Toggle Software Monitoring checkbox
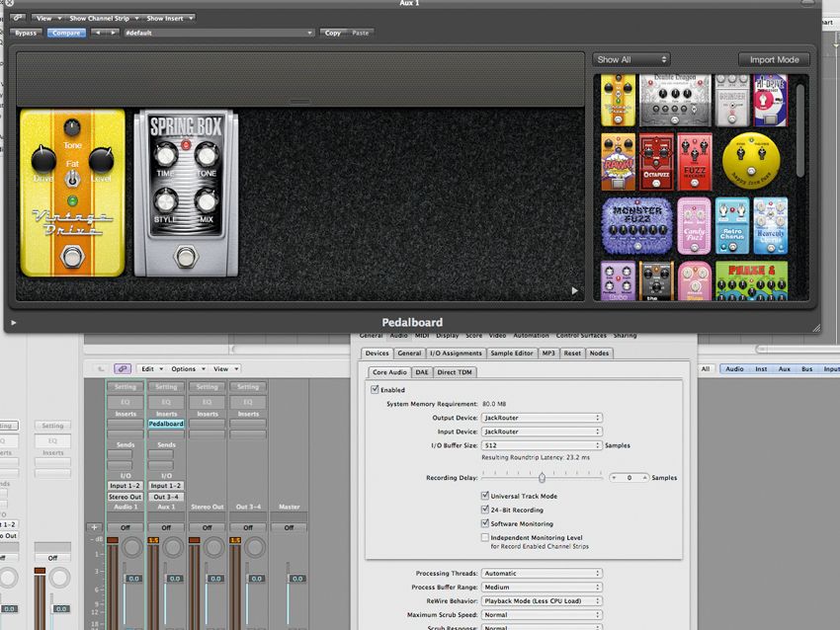 [x=485, y=523]
